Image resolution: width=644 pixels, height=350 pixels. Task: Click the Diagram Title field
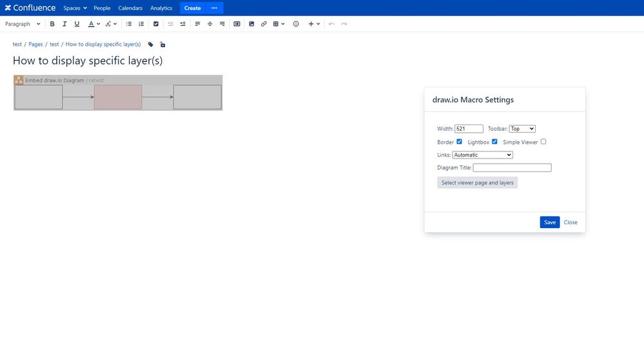tap(512, 168)
